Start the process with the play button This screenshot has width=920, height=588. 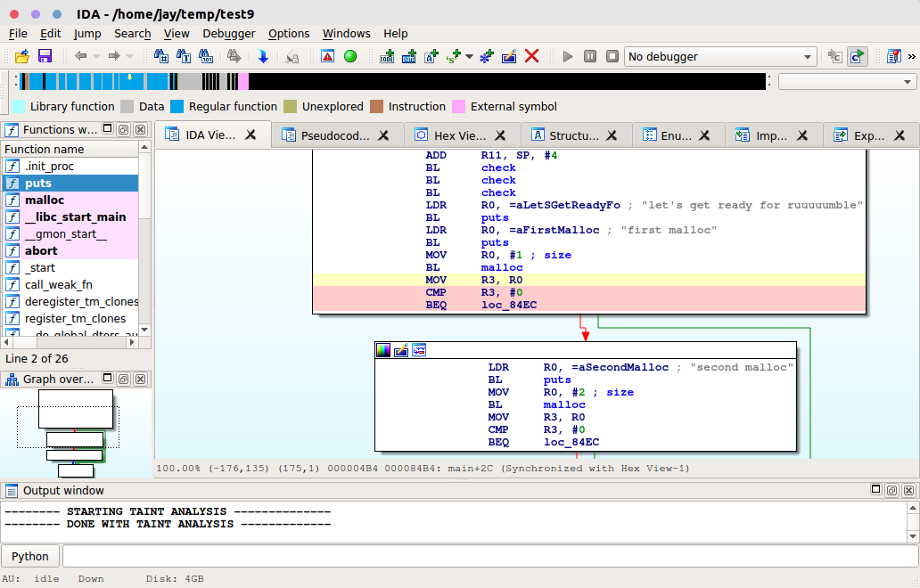click(x=567, y=56)
